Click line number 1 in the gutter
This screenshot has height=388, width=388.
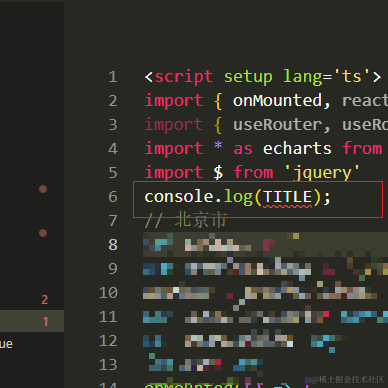(113, 77)
